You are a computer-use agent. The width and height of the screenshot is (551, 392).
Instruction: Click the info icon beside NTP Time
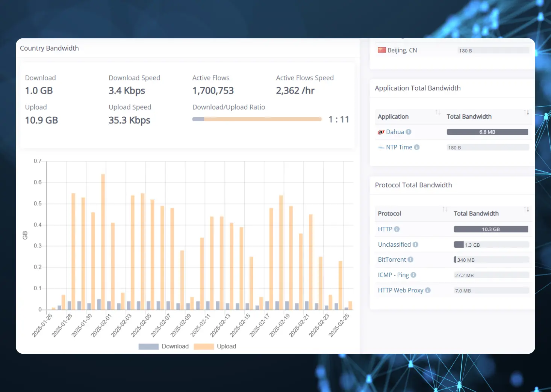click(x=417, y=147)
